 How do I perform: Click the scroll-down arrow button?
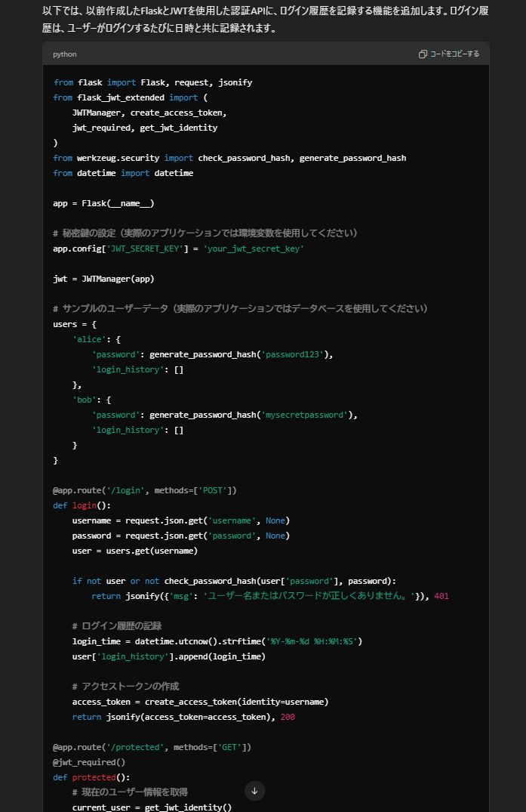[254, 791]
